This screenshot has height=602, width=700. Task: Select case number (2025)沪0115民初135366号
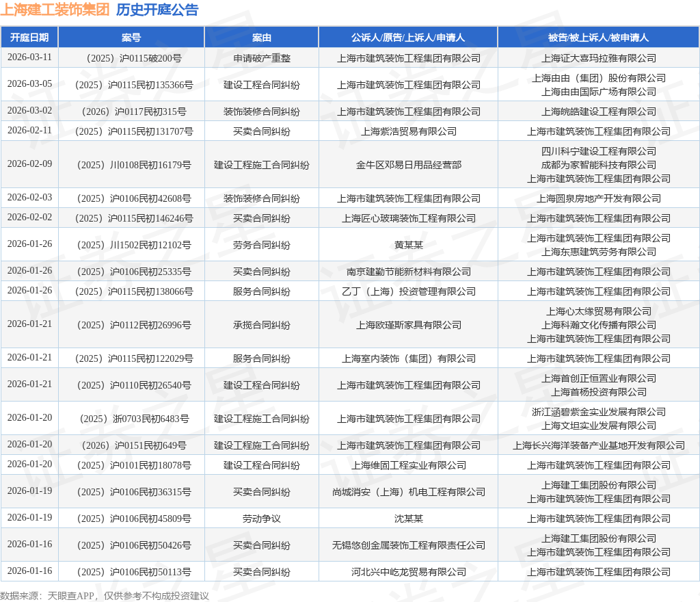point(134,85)
